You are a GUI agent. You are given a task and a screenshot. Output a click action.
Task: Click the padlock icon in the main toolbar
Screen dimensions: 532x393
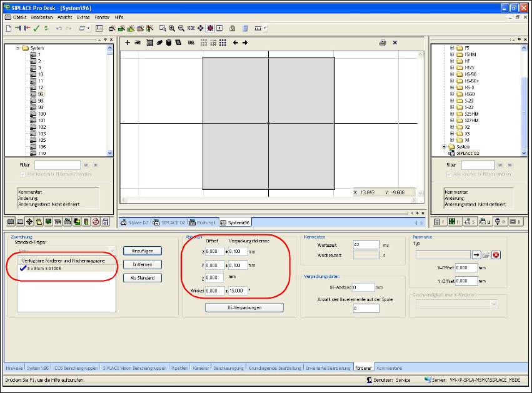[232, 28]
